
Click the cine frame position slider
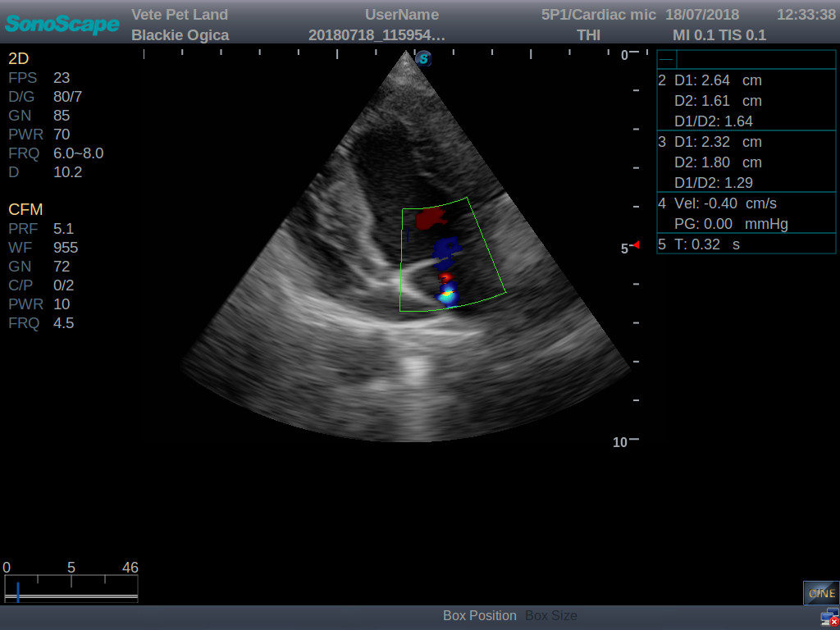click(x=18, y=590)
